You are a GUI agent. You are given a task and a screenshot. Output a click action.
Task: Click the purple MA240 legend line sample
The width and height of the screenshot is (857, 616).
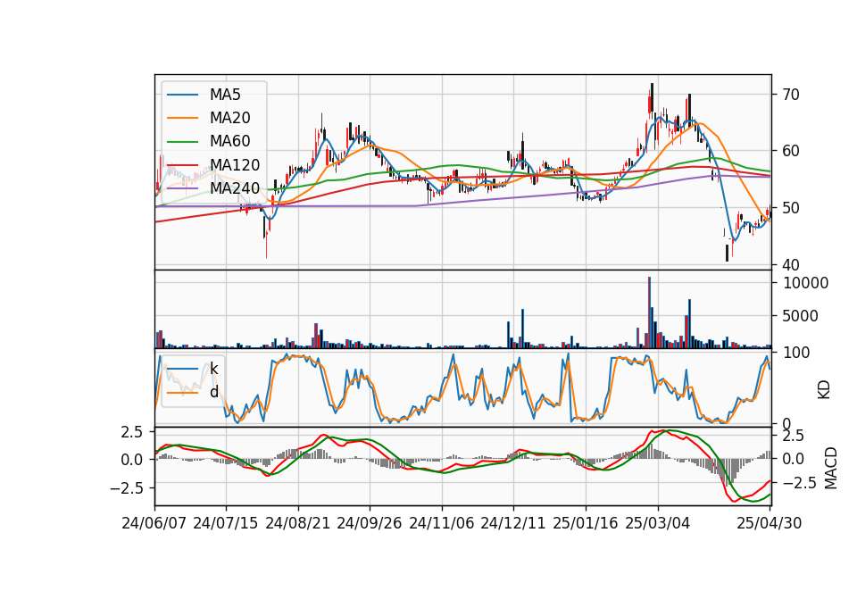point(182,188)
